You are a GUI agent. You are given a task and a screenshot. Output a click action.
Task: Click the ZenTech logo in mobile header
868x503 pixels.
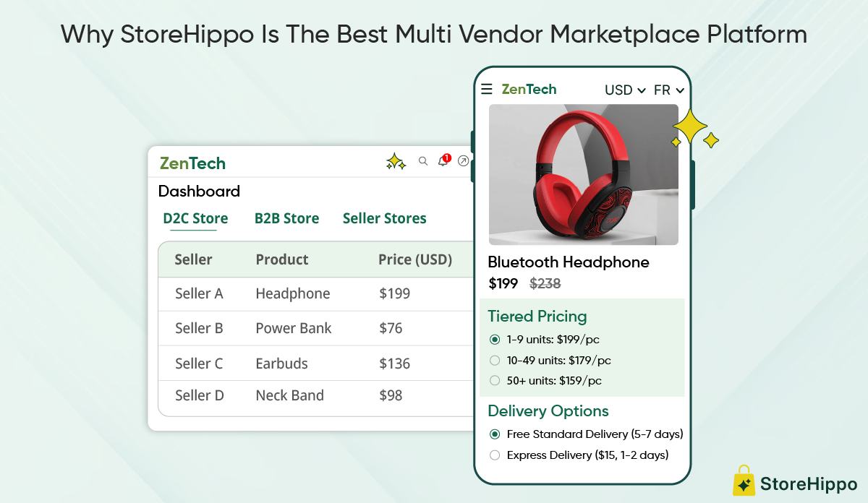529,89
